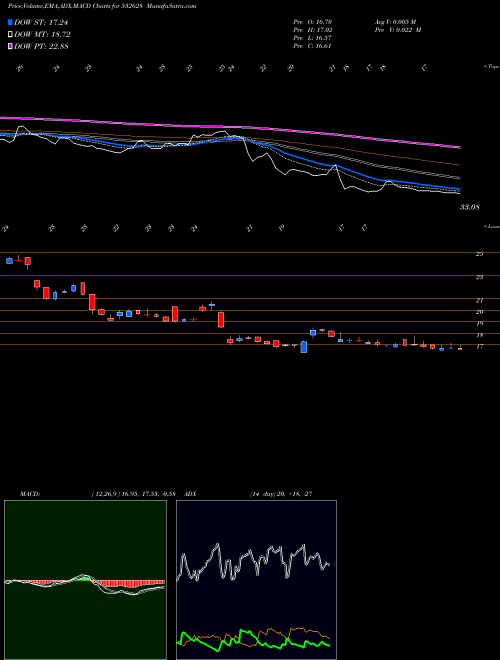Click the magenta DOW PT legend swatch
Viewport: 500px width, 660px height.
[x=10, y=46]
